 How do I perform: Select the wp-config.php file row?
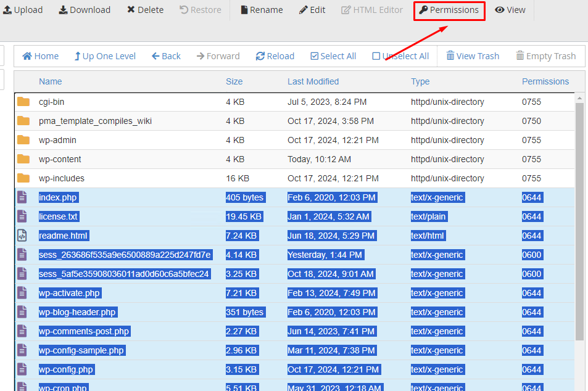point(66,369)
